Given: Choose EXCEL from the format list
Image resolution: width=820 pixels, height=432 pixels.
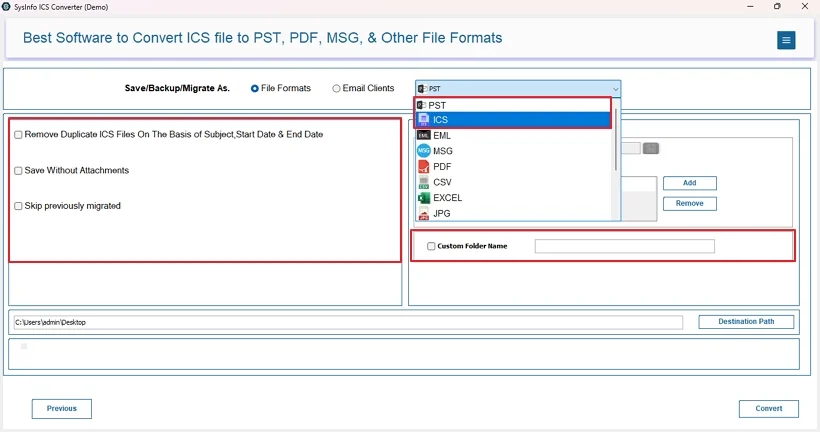Looking at the screenshot, I should click(x=514, y=198).
